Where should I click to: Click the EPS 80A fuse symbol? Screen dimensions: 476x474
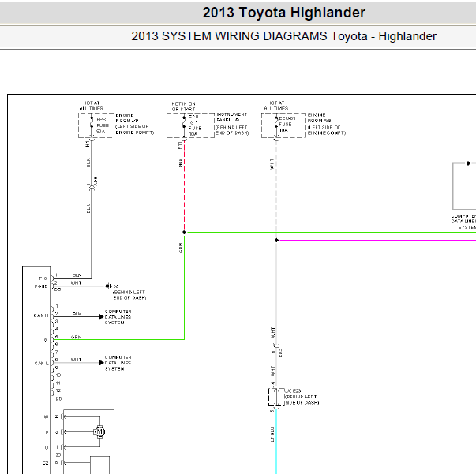click(92, 125)
